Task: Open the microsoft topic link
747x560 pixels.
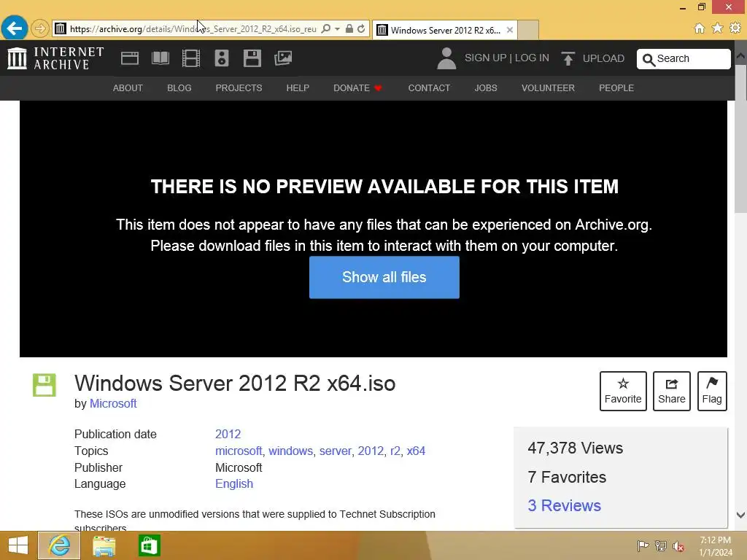Action: click(x=239, y=451)
